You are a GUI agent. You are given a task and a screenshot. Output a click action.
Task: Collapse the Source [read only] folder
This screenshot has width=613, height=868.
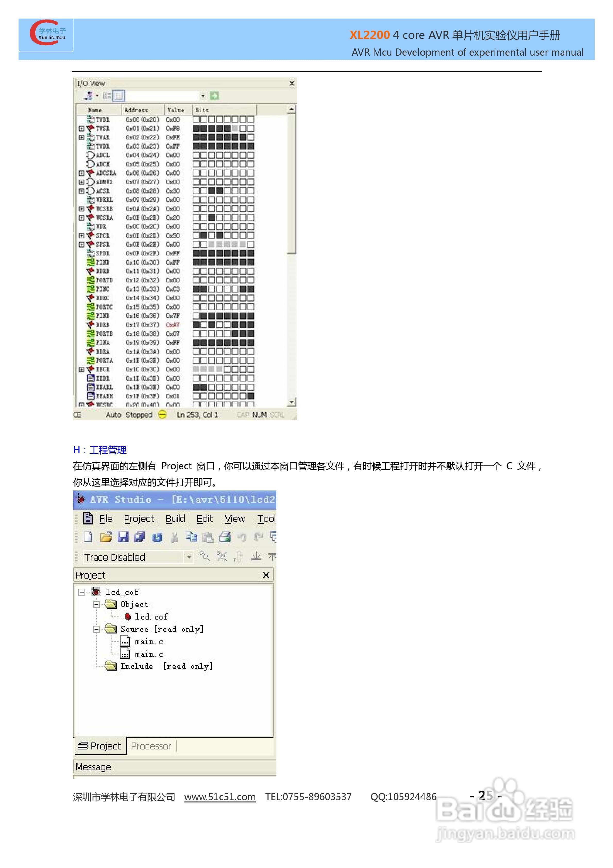coord(96,629)
